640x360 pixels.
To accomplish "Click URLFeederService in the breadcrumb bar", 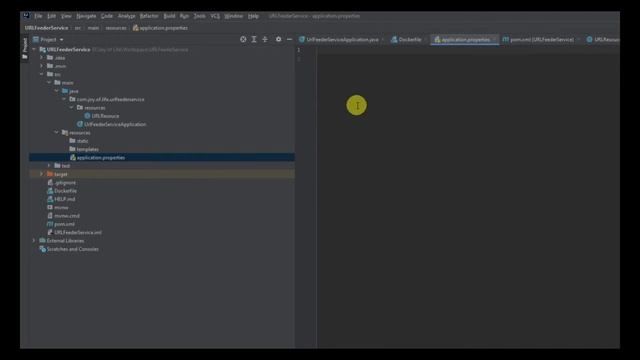I will click(x=47, y=28).
